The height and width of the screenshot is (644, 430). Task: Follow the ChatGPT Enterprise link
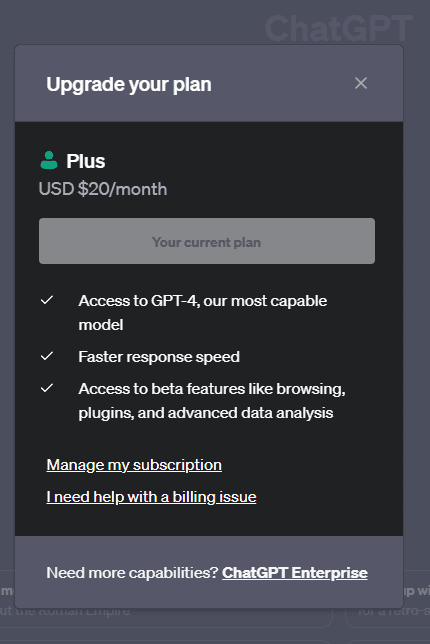(295, 573)
